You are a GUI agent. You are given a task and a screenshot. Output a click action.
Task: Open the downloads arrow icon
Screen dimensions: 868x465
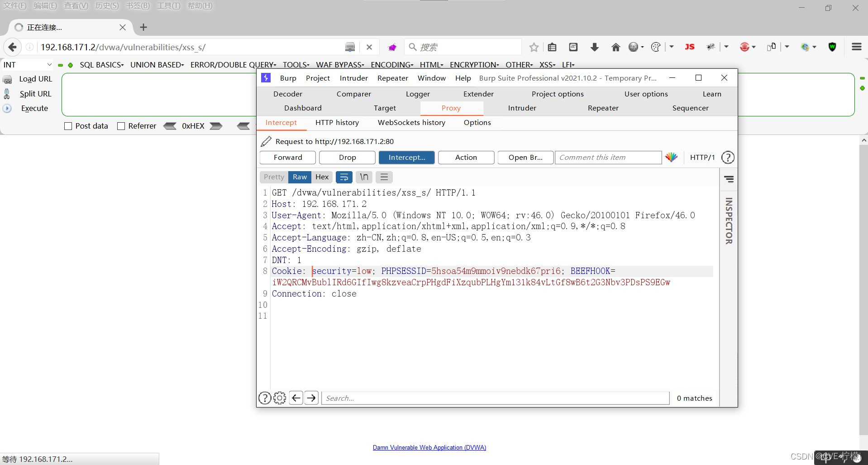click(595, 47)
